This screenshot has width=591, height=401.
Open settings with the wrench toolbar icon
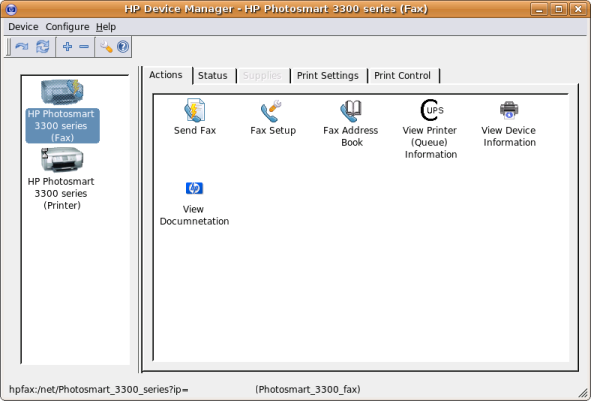pyautogui.click(x=106, y=47)
